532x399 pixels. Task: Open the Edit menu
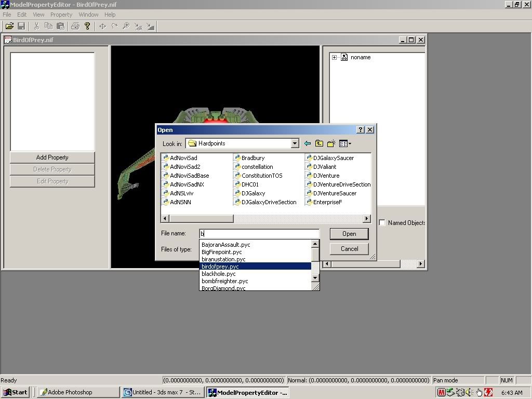(x=22, y=15)
